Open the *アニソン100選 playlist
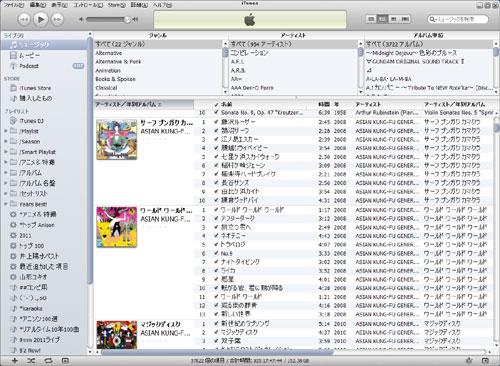The image size is (500, 366). click(44, 319)
